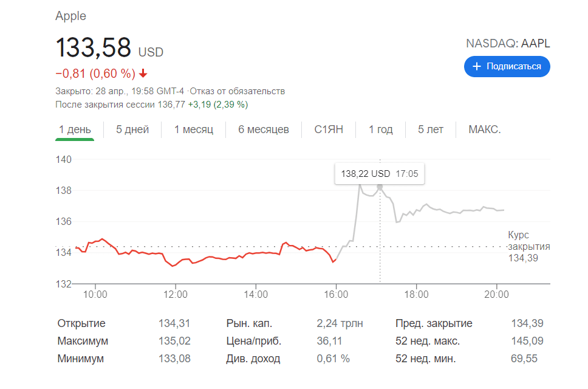
Task: Click the Подписаться button
Action: point(507,67)
